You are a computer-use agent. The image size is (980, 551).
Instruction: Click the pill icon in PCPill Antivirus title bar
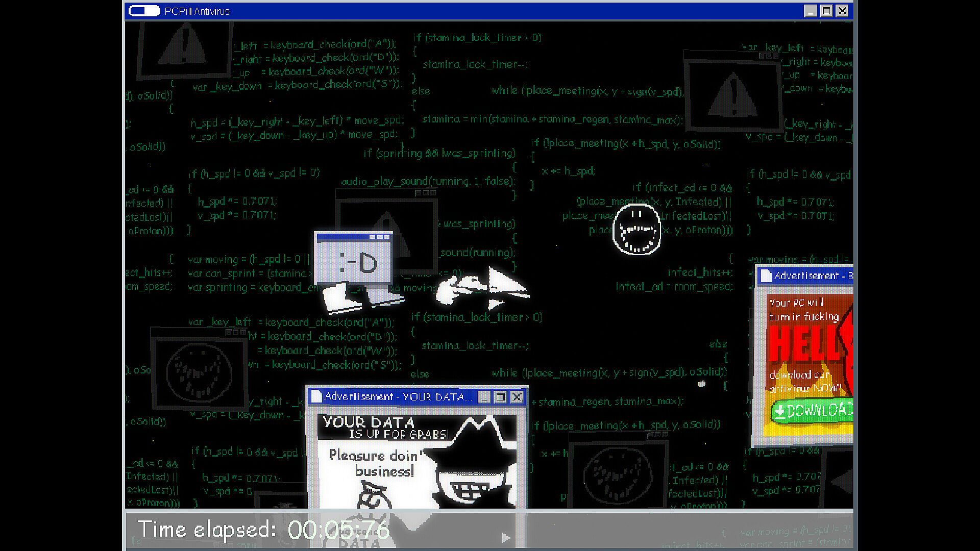pyautogui.click(x=144, y=11)
